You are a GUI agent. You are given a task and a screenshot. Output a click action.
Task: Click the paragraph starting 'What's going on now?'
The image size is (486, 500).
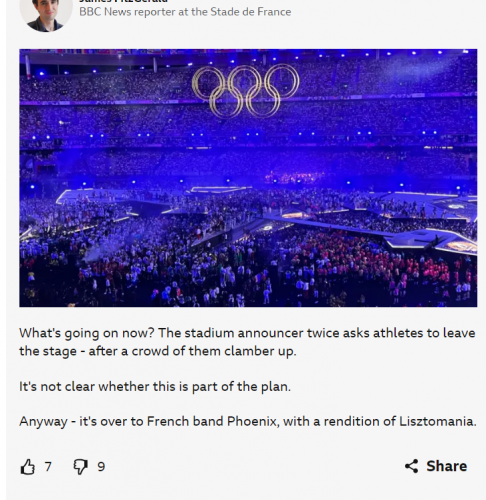click(247, 342)
